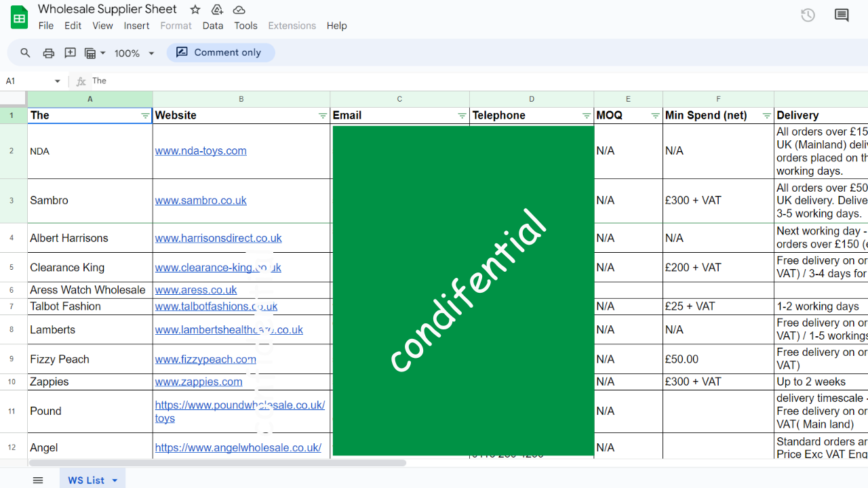
Task: Open the www.sambro.co.uk link
Action: pyautogui.click(x=201, y=201)
